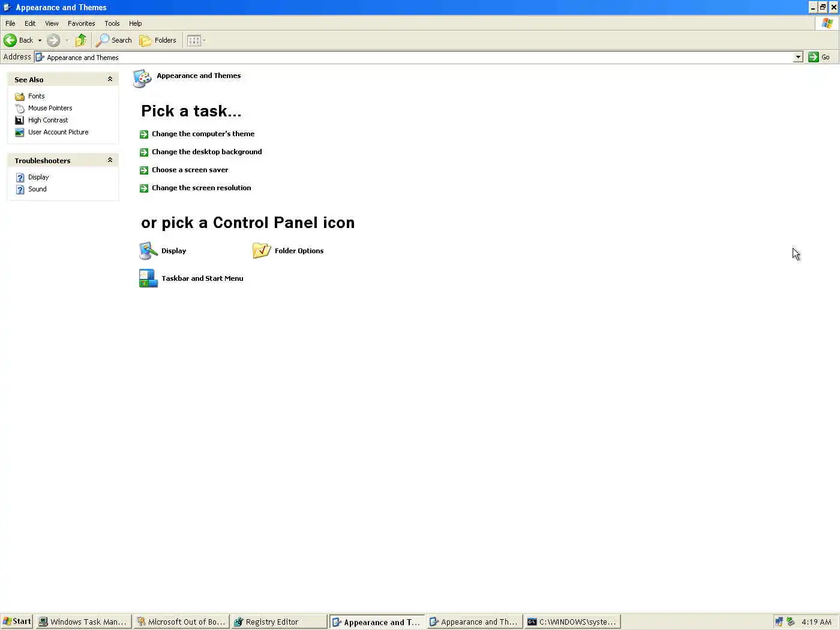Expand the Address bar dropdown
This screenshot has height=630, width=840.
(x=798, y=57)
